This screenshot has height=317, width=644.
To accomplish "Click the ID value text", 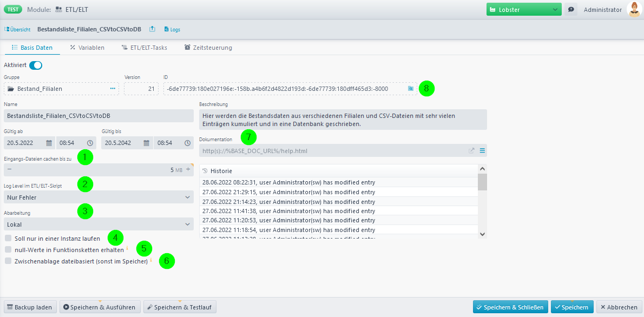I will click(277, 88).
